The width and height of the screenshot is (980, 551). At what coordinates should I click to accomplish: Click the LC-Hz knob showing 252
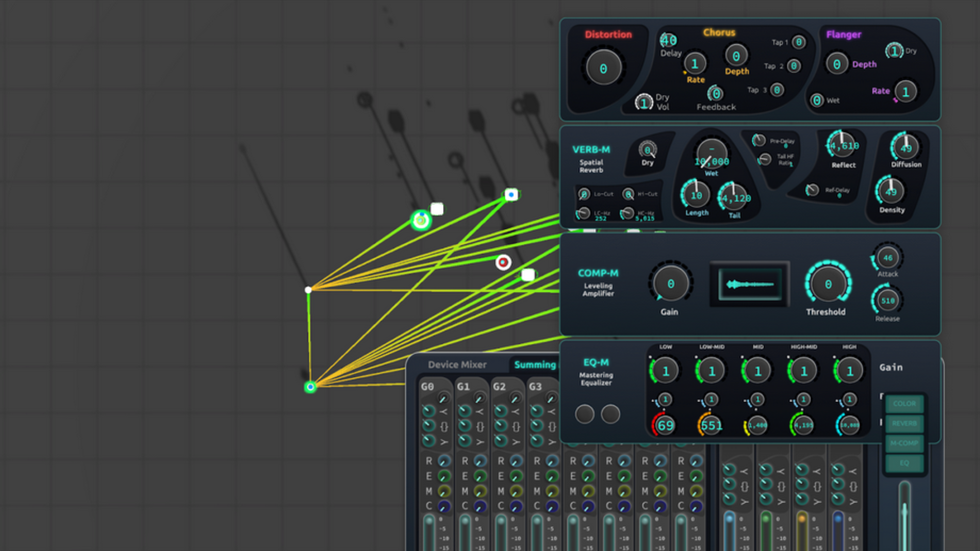pyautogui.click(x=583, y=214)
